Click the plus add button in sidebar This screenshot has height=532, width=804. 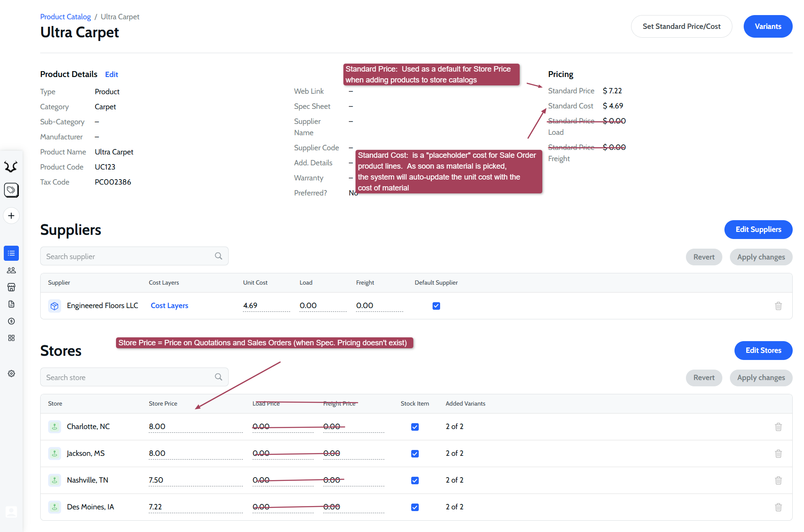(x=11, y=216)
